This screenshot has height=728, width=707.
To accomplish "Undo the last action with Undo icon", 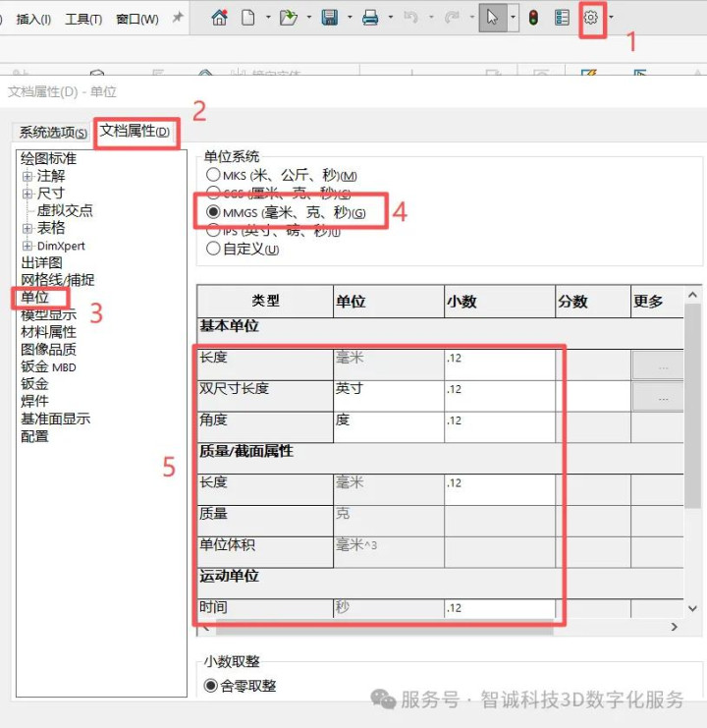I will (410, 18).
